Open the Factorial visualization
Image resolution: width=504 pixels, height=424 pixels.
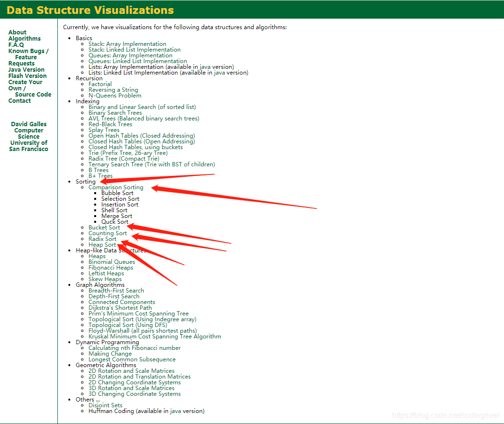100,84
